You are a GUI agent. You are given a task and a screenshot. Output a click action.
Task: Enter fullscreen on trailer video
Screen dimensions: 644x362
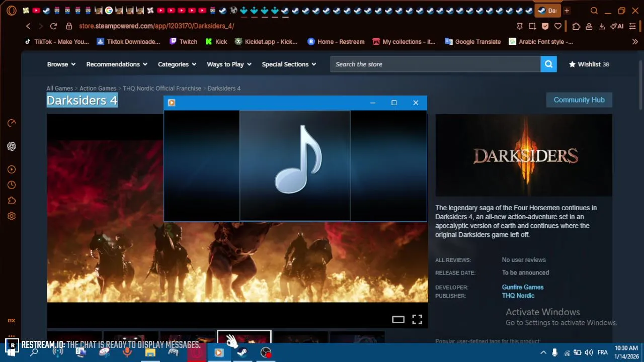coord(417,319)
